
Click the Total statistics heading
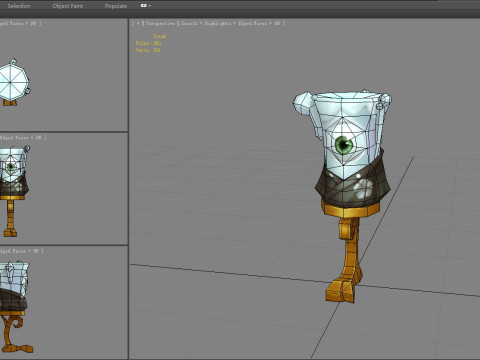[x=159, y=36]
